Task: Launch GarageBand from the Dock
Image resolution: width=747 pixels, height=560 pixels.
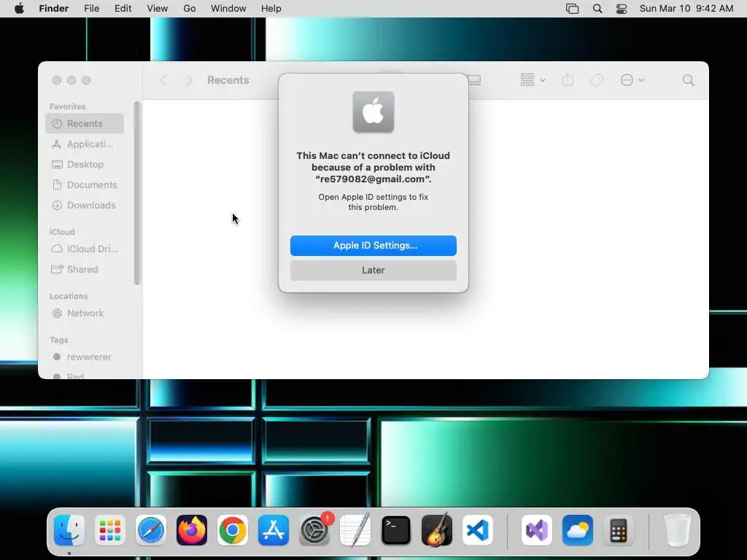Action: (x=437, y=530)
